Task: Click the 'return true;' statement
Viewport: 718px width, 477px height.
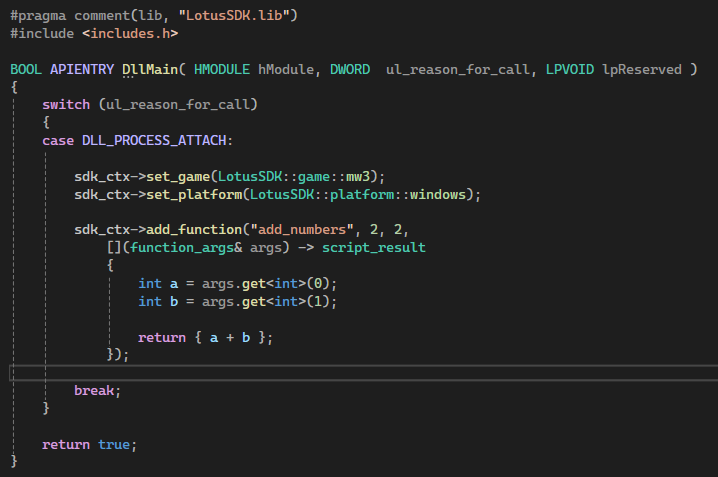Action: tap(90, 445)
